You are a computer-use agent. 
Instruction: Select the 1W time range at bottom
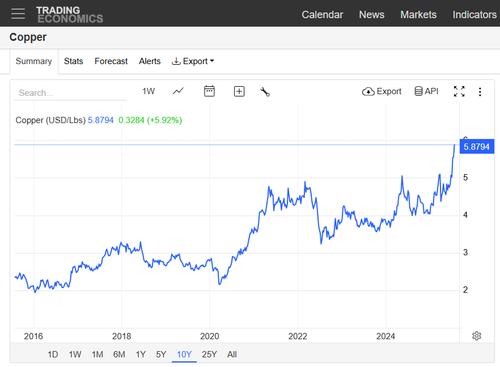pyautogui.click(x=75, y=354)
